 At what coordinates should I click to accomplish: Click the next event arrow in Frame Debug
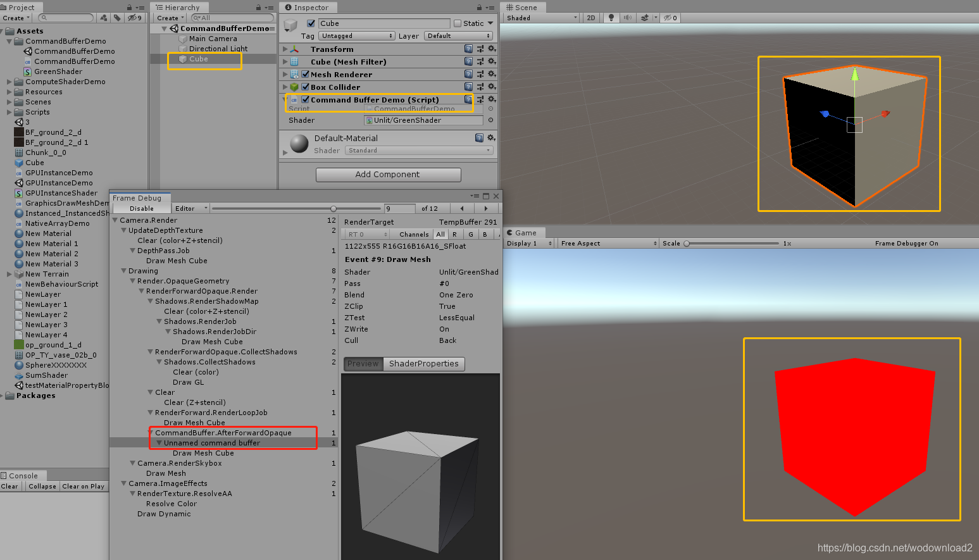(x=485, y=208)
